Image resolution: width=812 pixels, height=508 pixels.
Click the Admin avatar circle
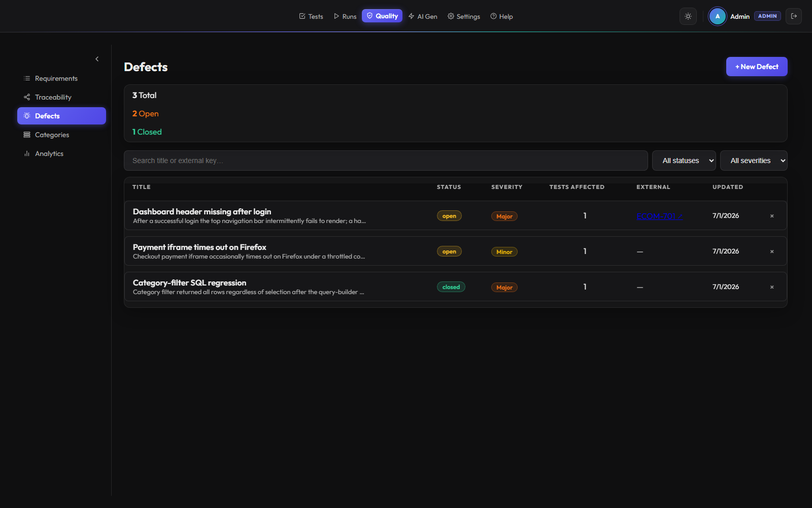coord(718,16)
